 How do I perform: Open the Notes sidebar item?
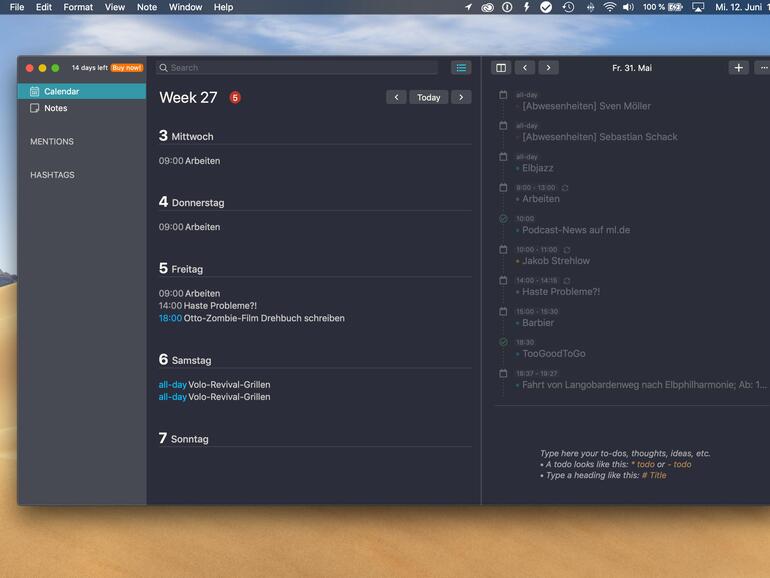pos(82,108)
